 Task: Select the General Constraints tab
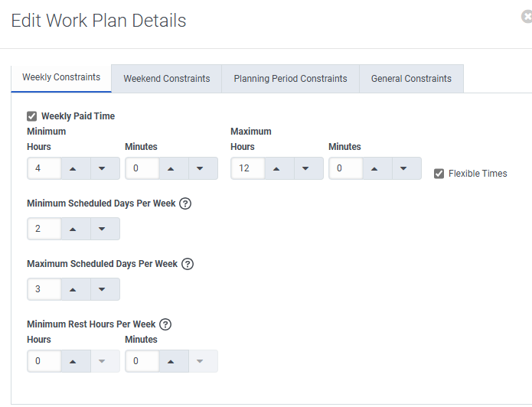(411, 79)
